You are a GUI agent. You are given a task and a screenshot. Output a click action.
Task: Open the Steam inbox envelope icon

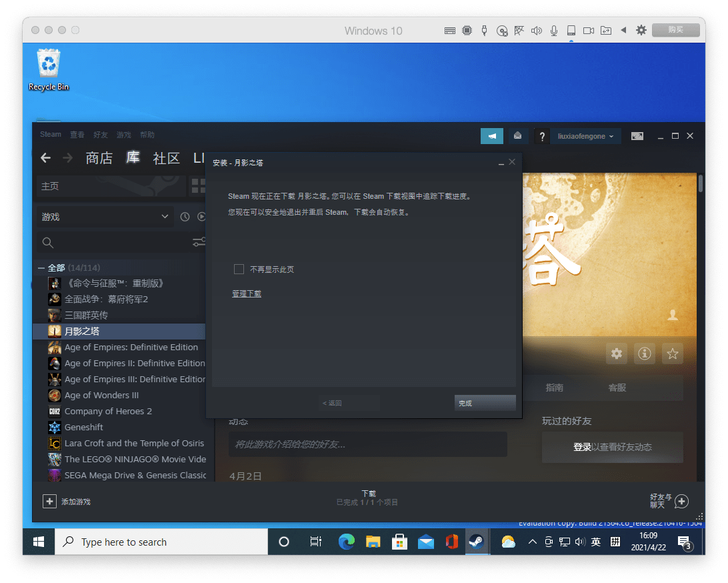518,136
